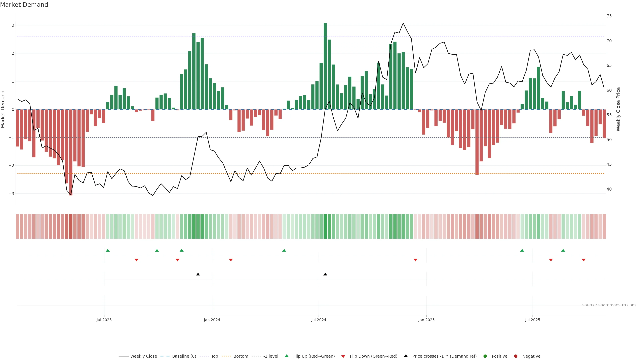Click the black Price crosses legend triangle
The image size is (644, 362).
[406, 356]
